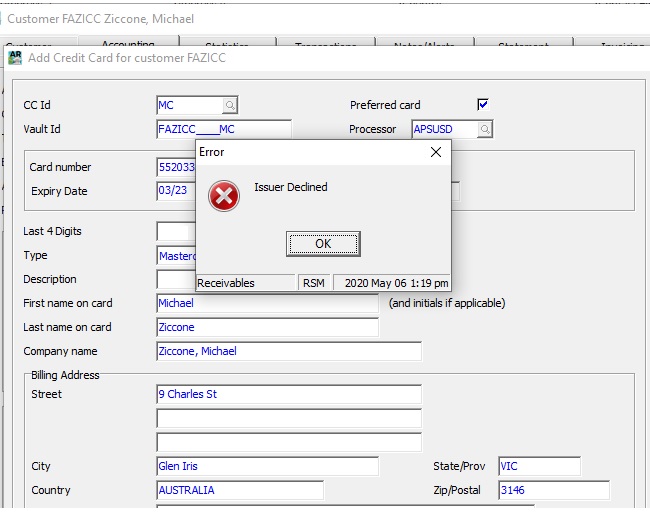Click the Zip/Postal field showing 3146
This screenshot has height=523, width=650.
(x=553, y=490)
